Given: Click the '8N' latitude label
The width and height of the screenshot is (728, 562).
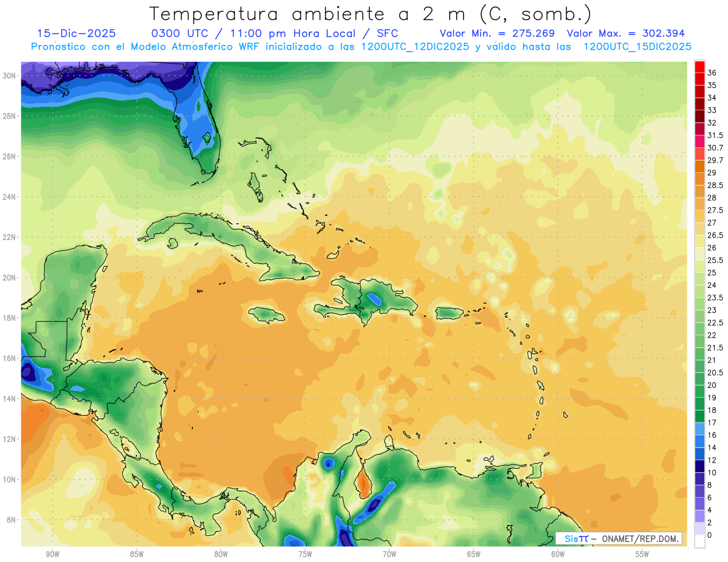Looking at the screenshot, I should pyautogui.click(x=12, y=520).
